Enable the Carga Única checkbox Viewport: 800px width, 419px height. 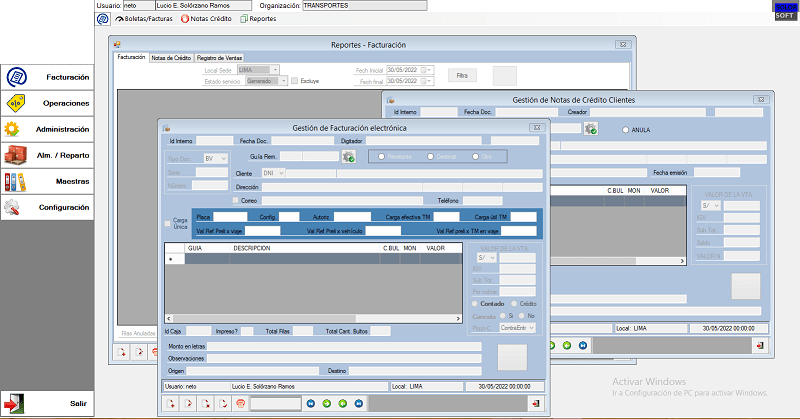(168, 223)
